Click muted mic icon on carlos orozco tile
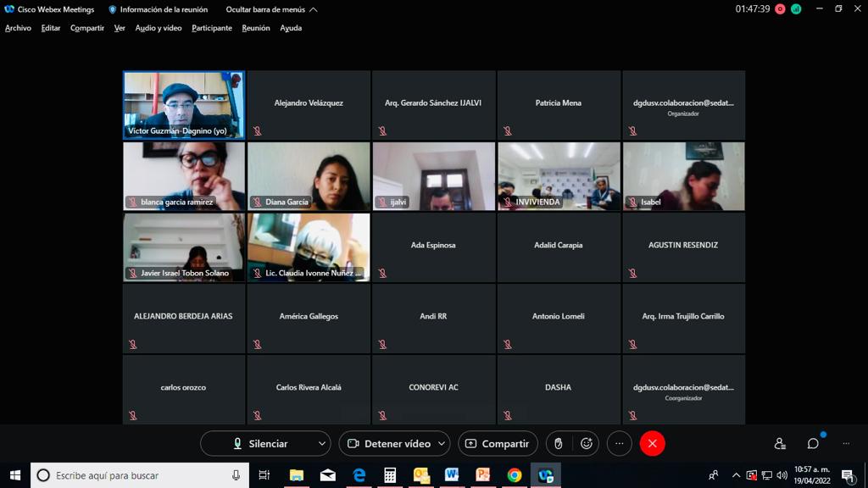The height and width of the screenshot is (488, 868). click(x=133, y=415)
